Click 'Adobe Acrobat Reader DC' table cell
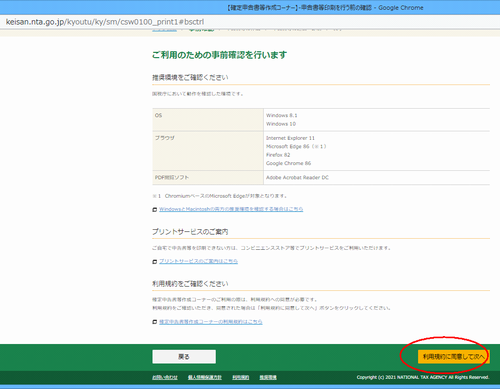 point(297,178)
